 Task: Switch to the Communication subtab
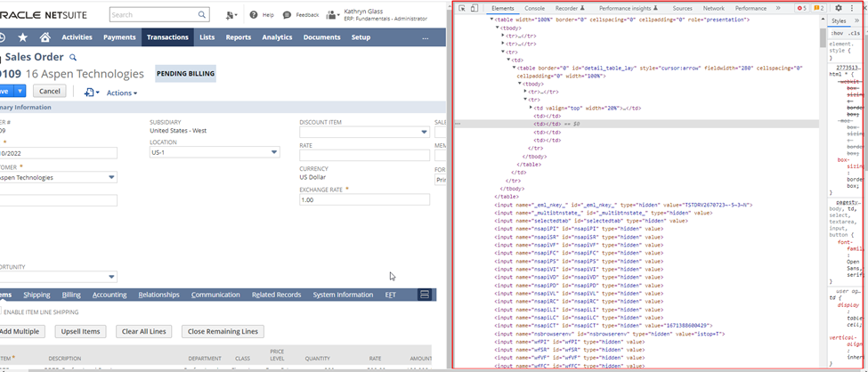click(216, 295)
